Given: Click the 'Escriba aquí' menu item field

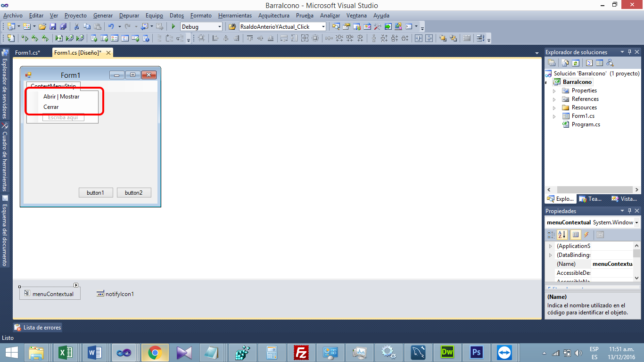Looking at the screenshot, I should click(63, 117).
